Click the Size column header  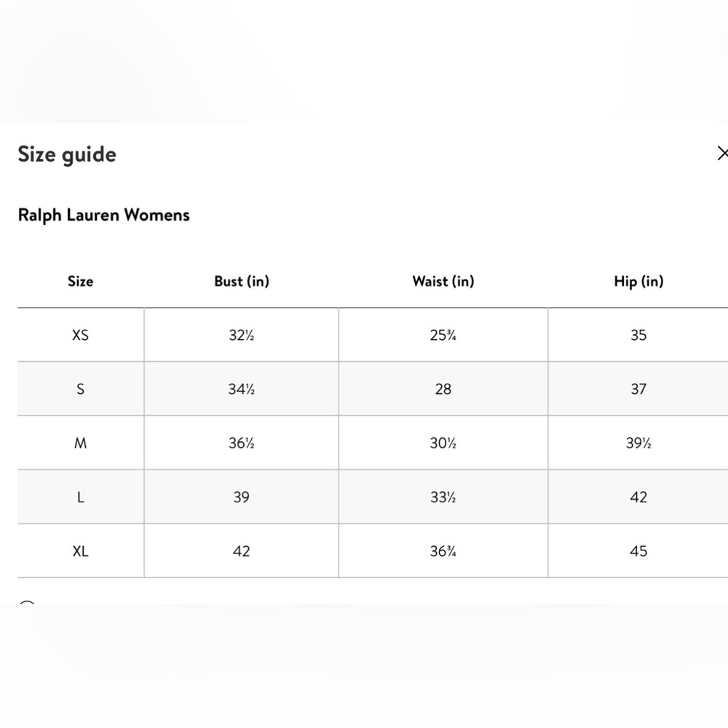pos(80,281)
